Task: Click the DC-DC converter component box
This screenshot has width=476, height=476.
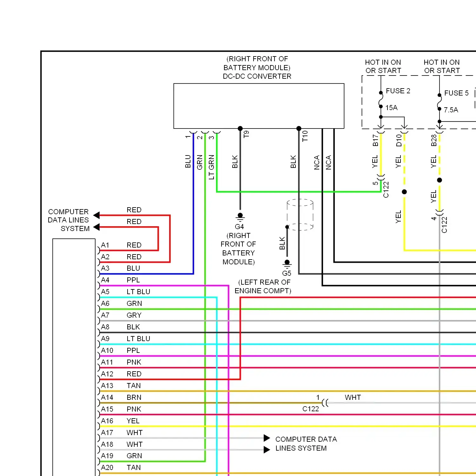Action: pyautogui.click(x=259, y=106)
